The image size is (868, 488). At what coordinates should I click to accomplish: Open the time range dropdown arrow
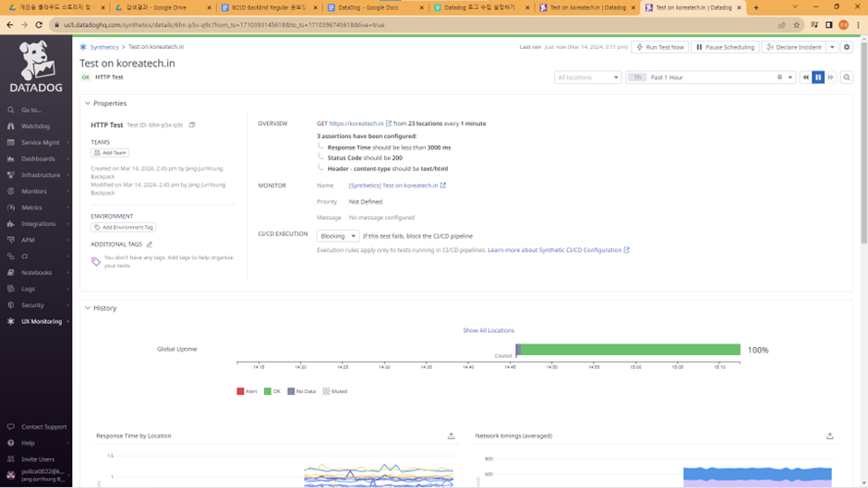(790, 77)
